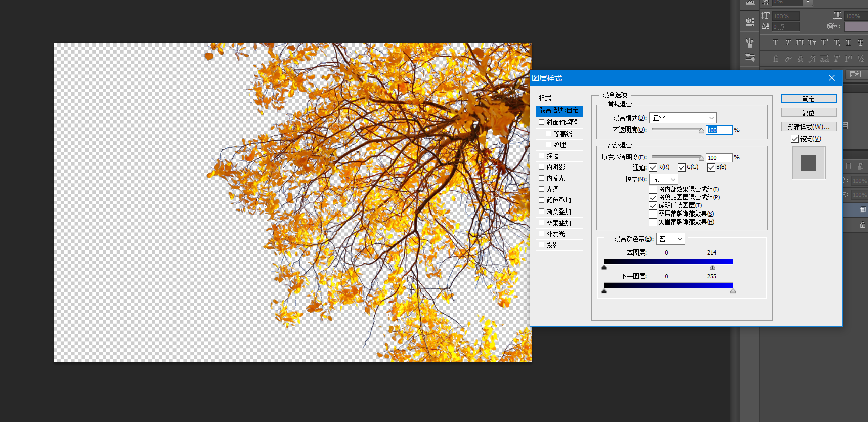Check 矢量蒙版隐藏效果 option
The width and height of the screenshot is (868, 422).
tap(653, 222)
